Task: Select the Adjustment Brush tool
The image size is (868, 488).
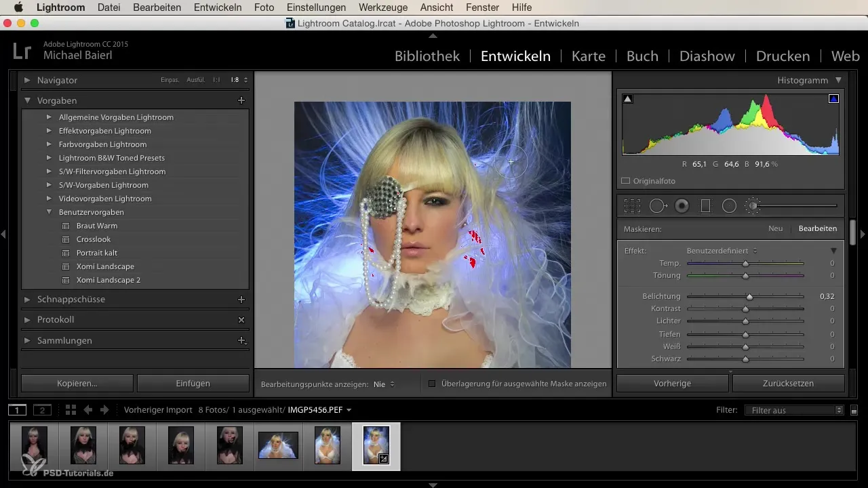Action: (x=753, y=205)
